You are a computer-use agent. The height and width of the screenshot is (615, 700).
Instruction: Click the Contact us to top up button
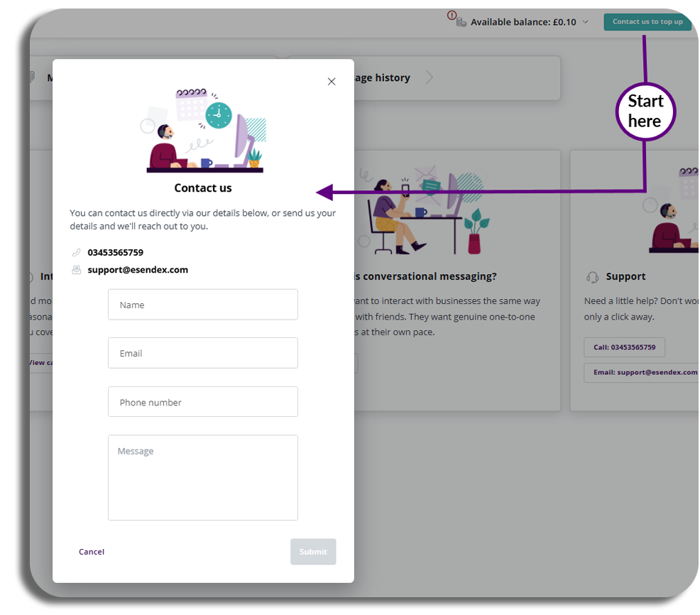click(x=647, y=22)
